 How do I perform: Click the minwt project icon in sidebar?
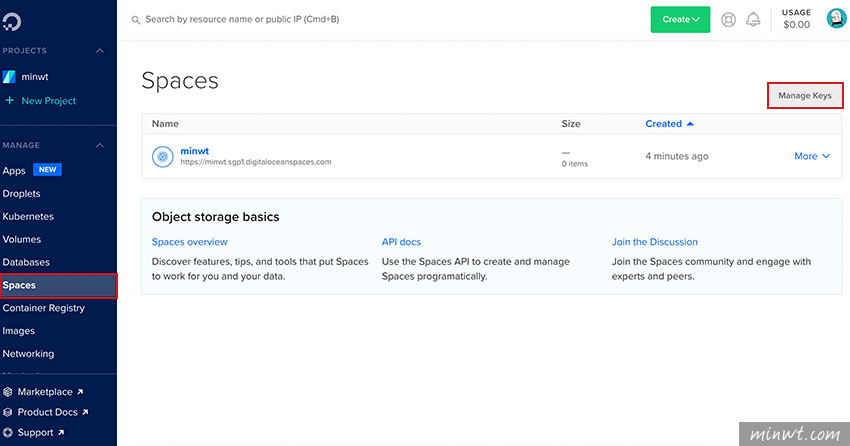pyautogui.click(x=9, y=77)
